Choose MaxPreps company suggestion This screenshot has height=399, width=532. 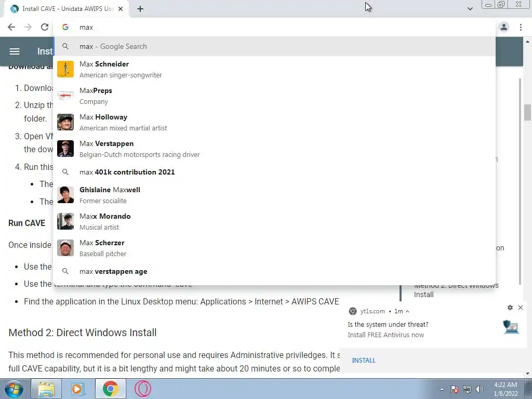click(x=274, y=96)
